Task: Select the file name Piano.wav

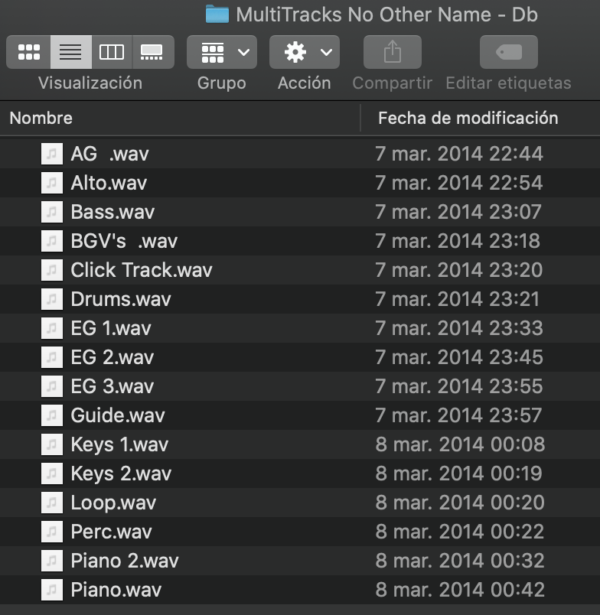Action: pos(116,590)
